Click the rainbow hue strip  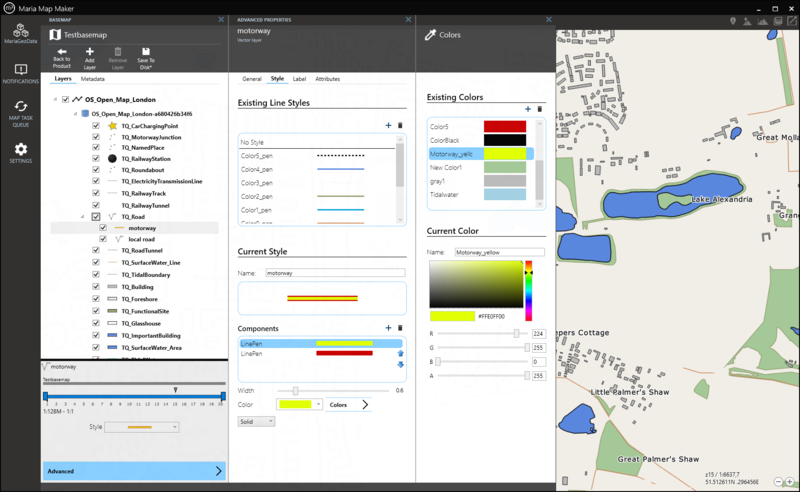click(x=529, y=290)
